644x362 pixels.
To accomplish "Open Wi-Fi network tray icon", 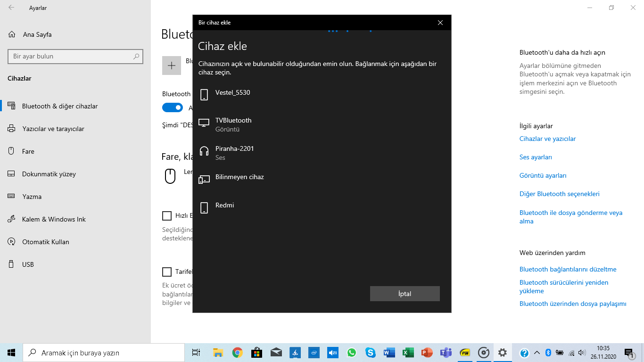I will click(572, 353).
